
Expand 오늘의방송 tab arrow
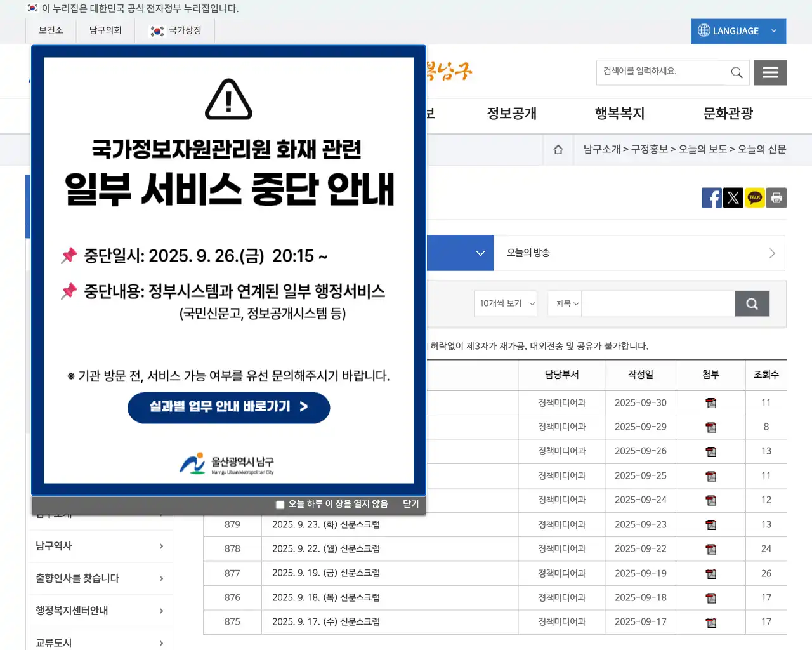coord(772,253)
